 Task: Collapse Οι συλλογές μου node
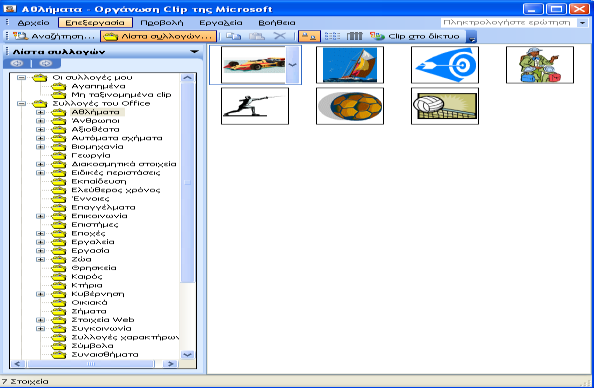click(x=22, y=77)
